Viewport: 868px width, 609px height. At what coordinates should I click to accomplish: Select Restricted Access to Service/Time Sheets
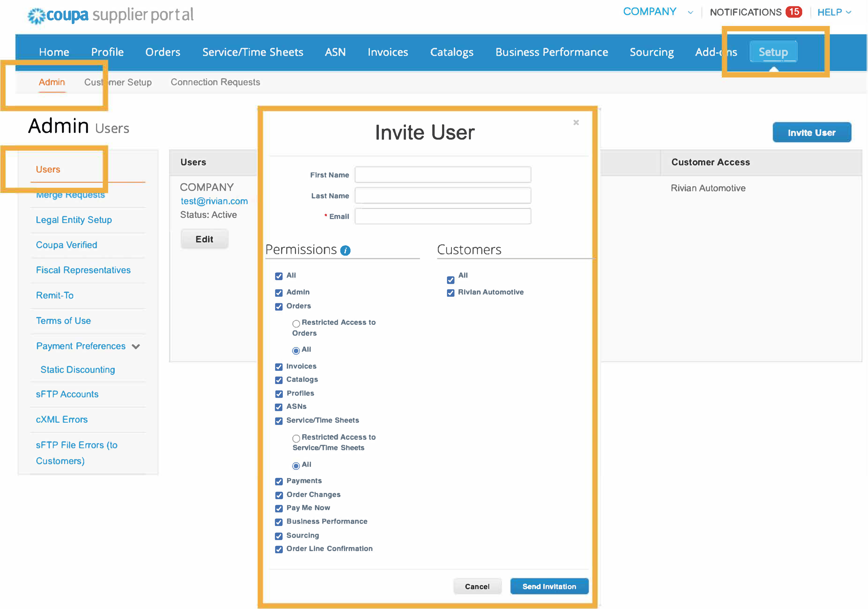click(x=296, y=439)
